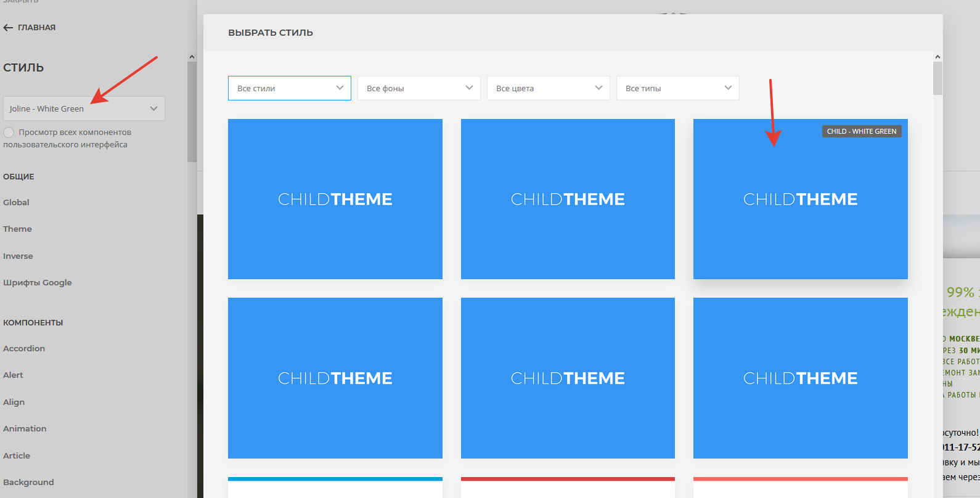
Task: Open Шрифты Google settings
Action: click(38, 282)
